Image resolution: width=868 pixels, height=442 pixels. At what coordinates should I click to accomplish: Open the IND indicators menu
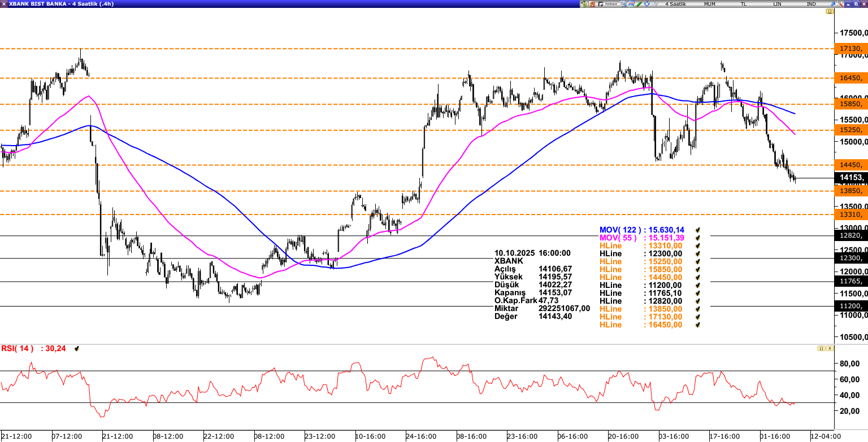click(811, 4)
